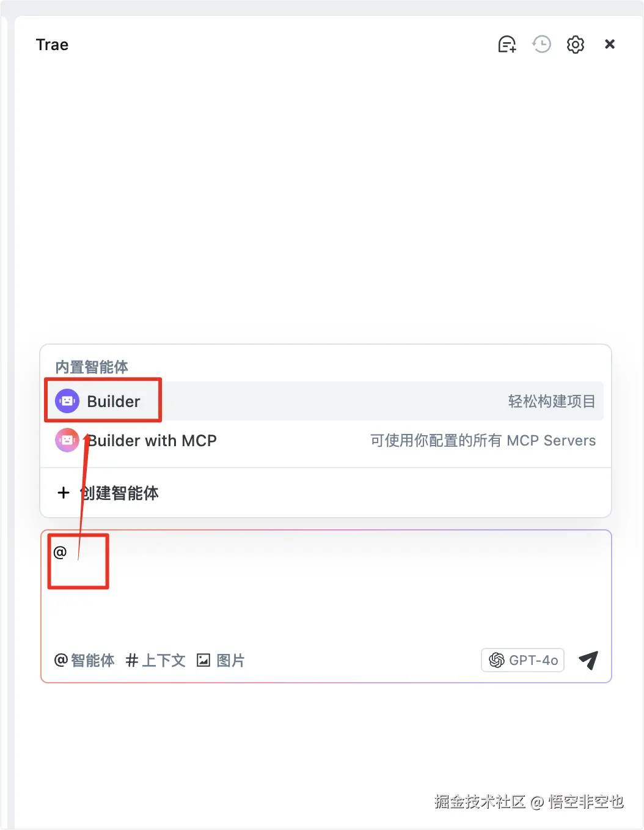The image size is (644, 830).
Task: Open the GPT-4o model dropdown
Action: 523,660
